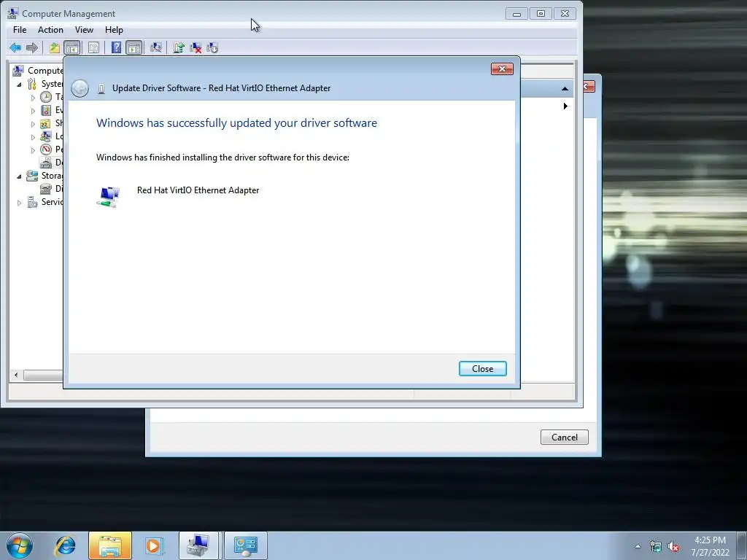Click 'Red Hat VirtIO Ethernet Adapter' device name text

(198, 190)
